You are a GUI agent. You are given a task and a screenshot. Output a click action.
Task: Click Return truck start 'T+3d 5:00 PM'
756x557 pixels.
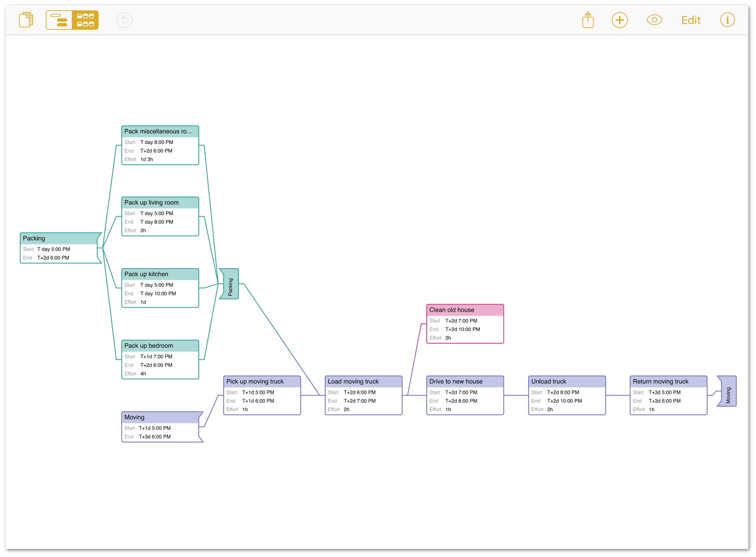tap(665, 392)
